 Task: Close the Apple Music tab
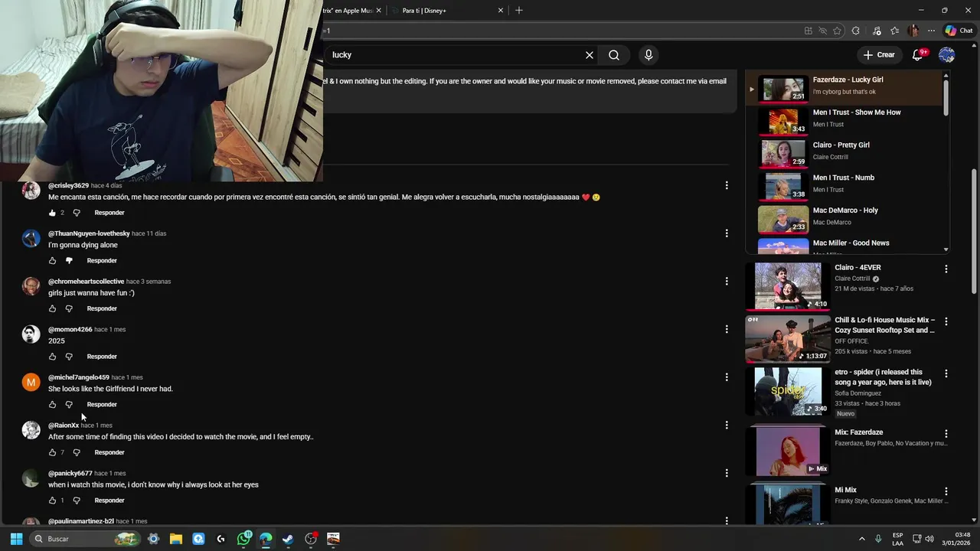[x=378, y=11]
